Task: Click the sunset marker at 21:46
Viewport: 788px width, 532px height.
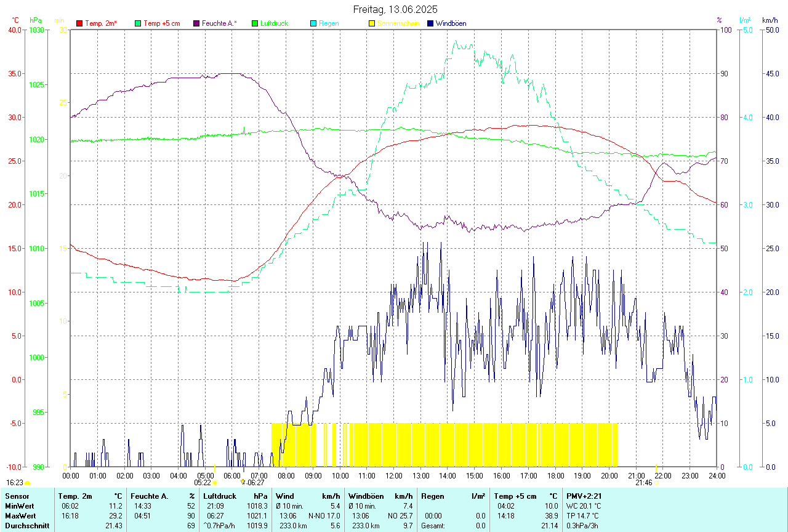Action: click(657, 483)
